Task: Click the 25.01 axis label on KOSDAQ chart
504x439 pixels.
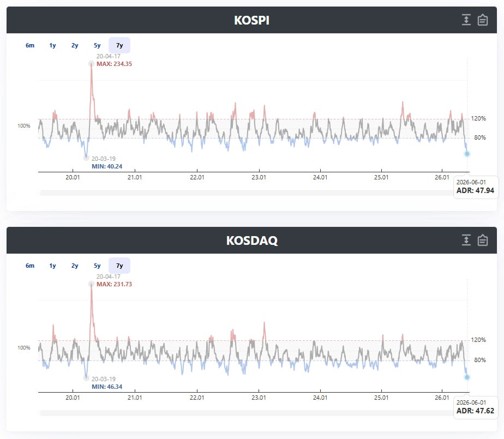Action: coord(381,398)
